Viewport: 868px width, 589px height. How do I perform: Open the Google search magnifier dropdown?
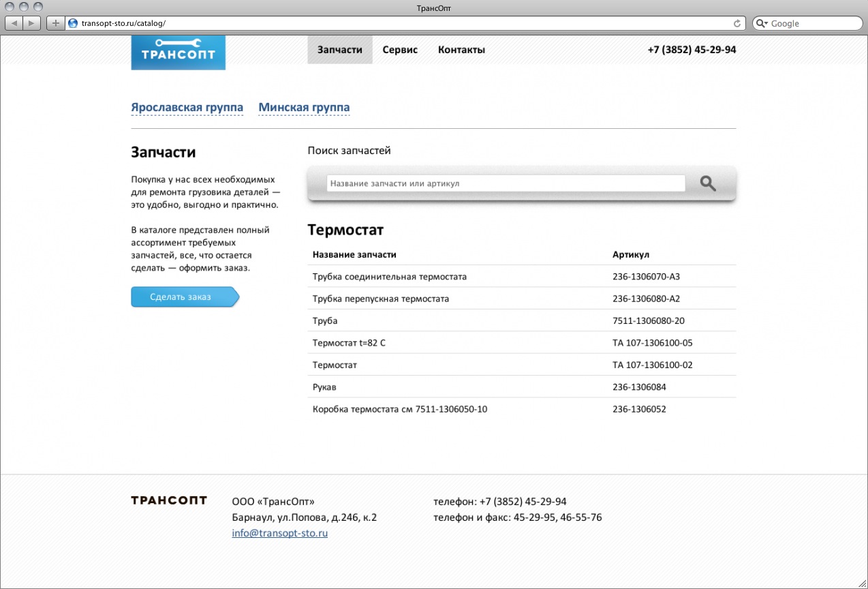pyautogui.click(x=762, y=23)
